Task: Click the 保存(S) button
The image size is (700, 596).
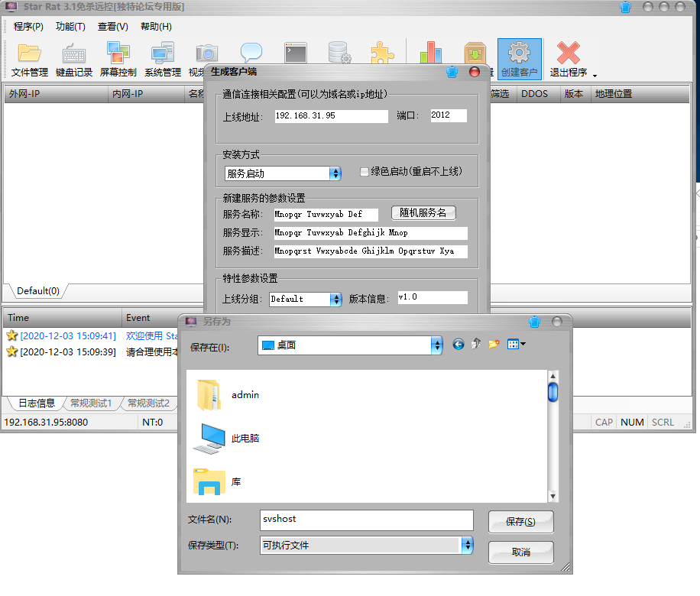Action: tap(520, 521)
